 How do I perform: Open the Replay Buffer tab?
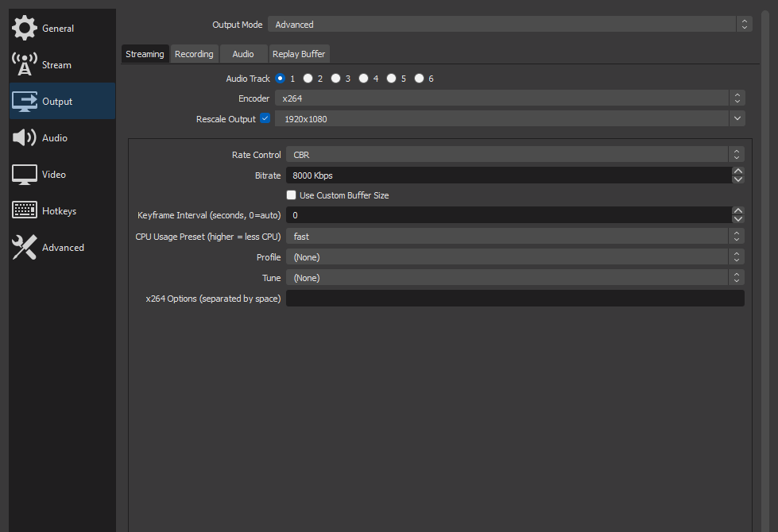coord(299,54)
